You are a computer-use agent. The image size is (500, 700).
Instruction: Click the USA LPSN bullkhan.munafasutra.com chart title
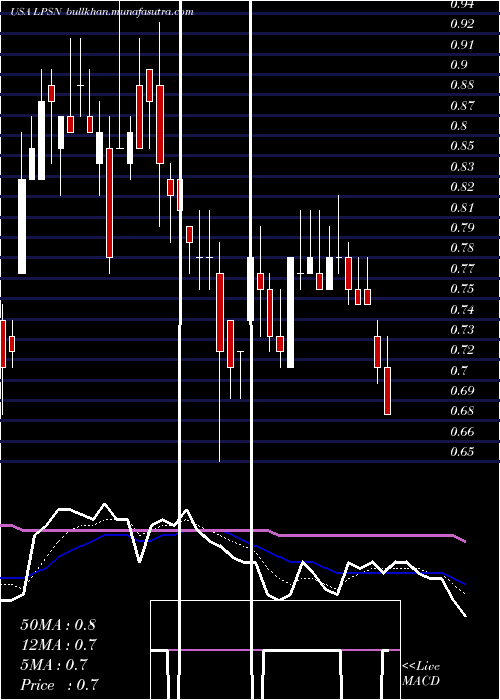(x=102, y=12)
